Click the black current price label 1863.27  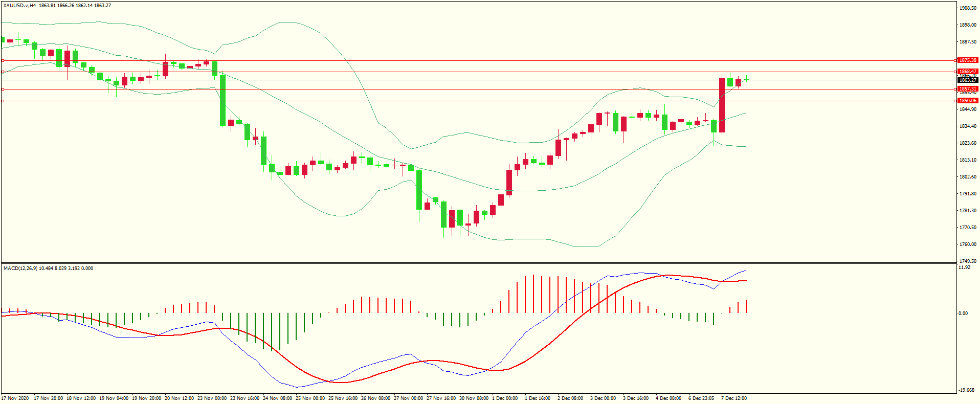[967, 80]
